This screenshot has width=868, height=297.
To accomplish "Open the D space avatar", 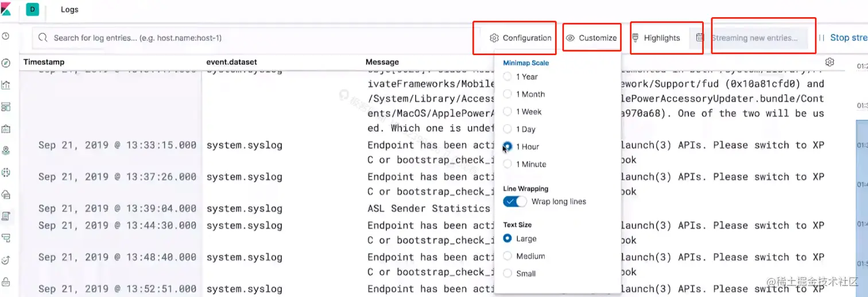I will point(32,9).
